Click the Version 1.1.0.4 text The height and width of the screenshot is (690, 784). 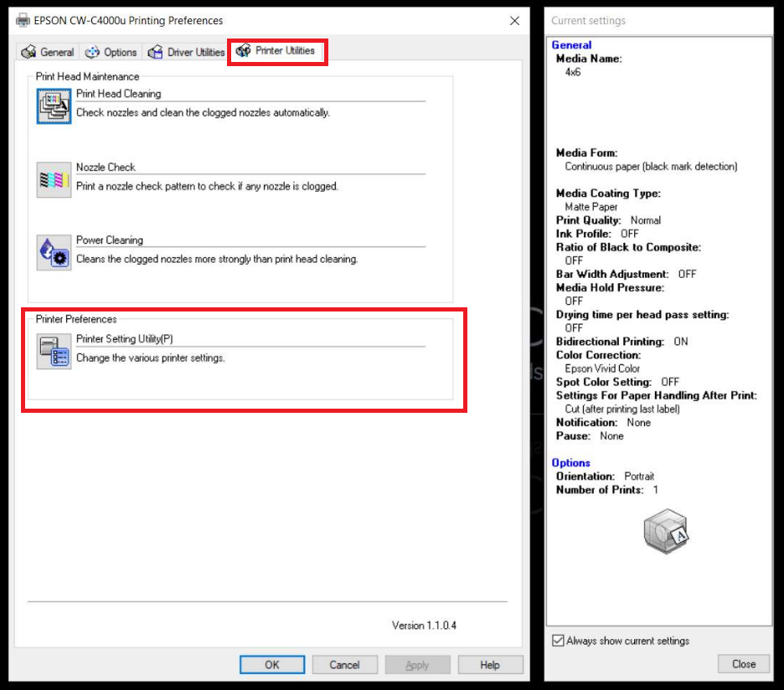[x=424, y=626]
